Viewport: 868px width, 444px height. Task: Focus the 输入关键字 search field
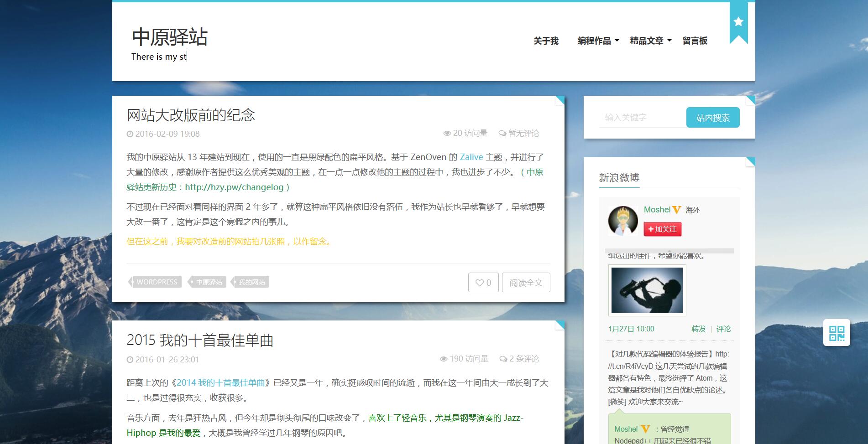(x=643, y=118)
